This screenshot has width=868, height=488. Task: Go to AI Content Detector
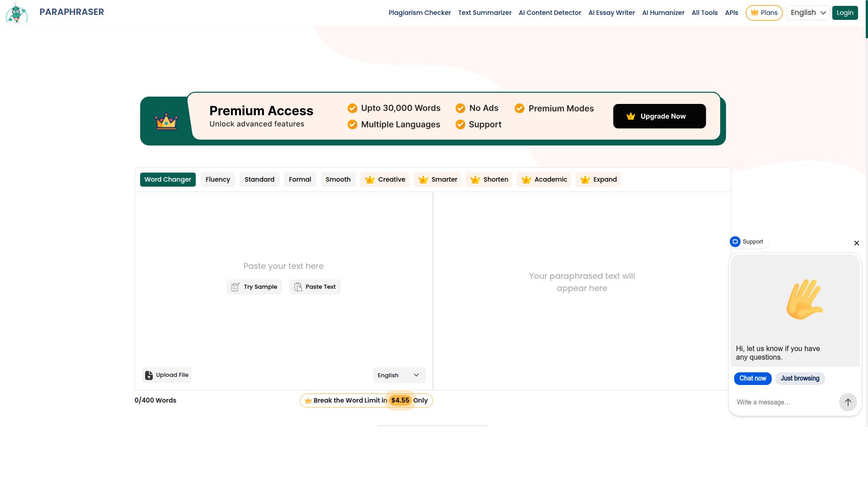[550, 13]
